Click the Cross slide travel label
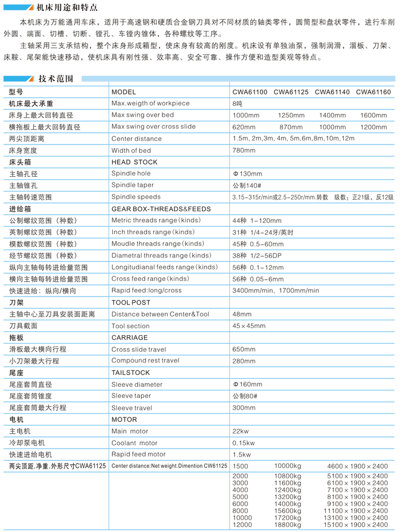Screen dimensions: 403x532 pos(140,349)
